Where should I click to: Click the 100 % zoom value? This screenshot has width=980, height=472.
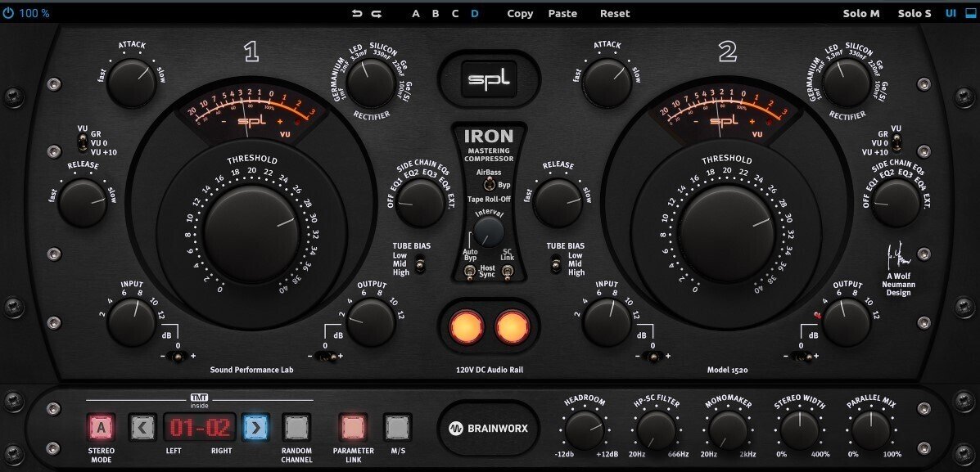pyautogui.click(x=34, y=12)
